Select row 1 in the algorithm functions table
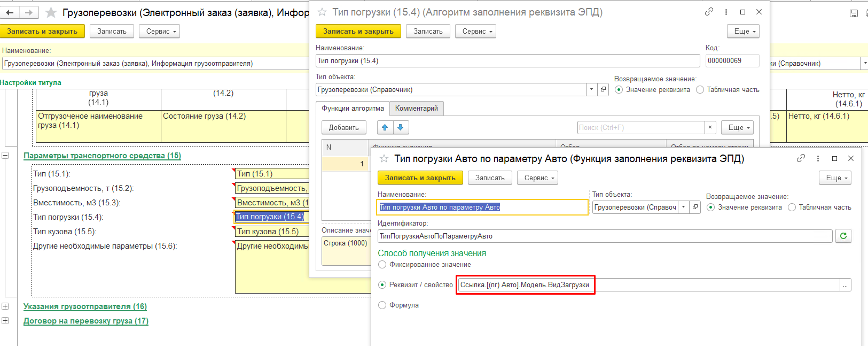Screen dimensions: 868x346 [x=345, y=164]
